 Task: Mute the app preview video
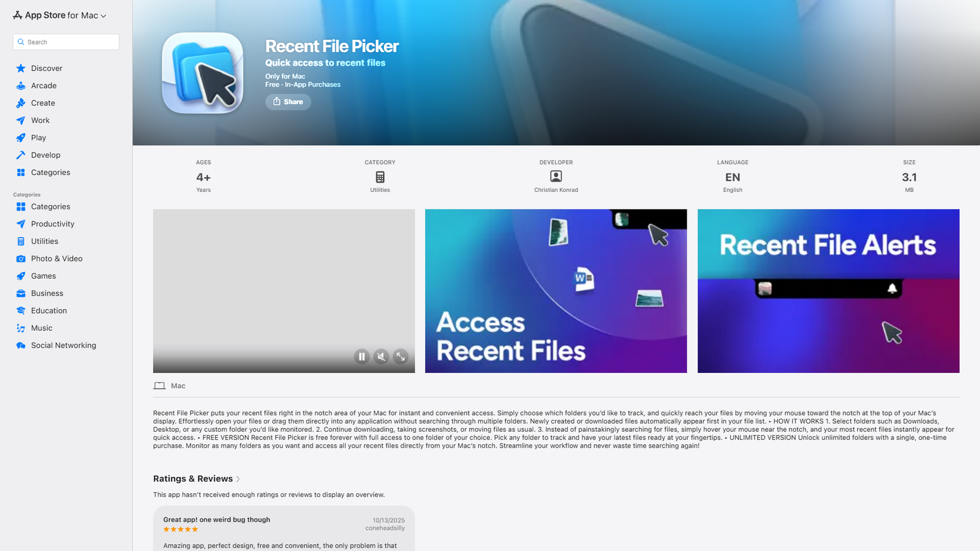tap(381, 356)
